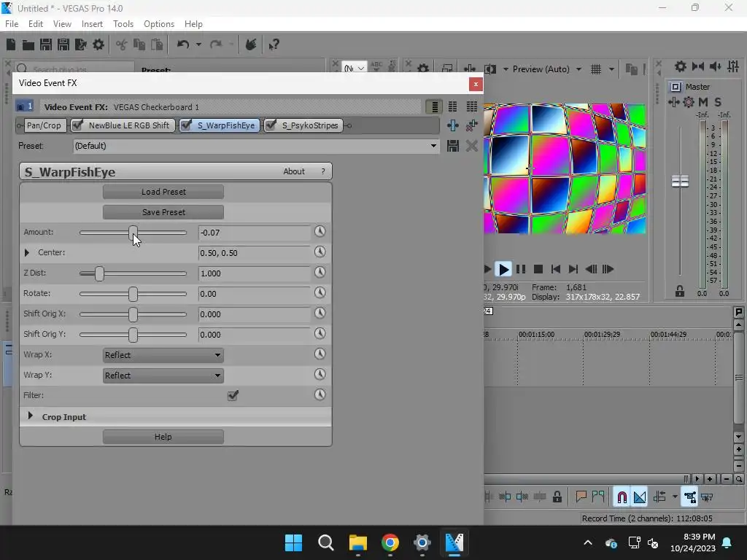Animate the Filter parameter
The height and width of the screenshot is (560, 747).
pos(320,394)
